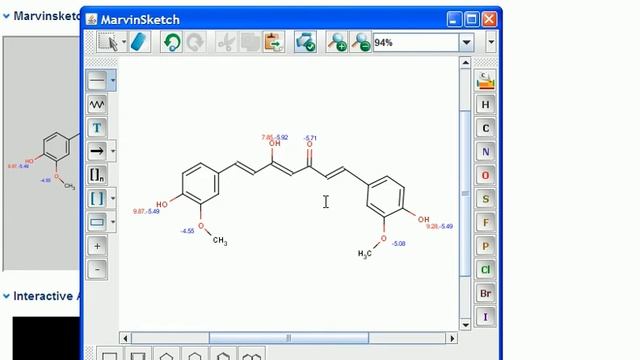The image size is (640, 360).
Task: Click horizontal scrollbar right arrow
Action: 452,338
